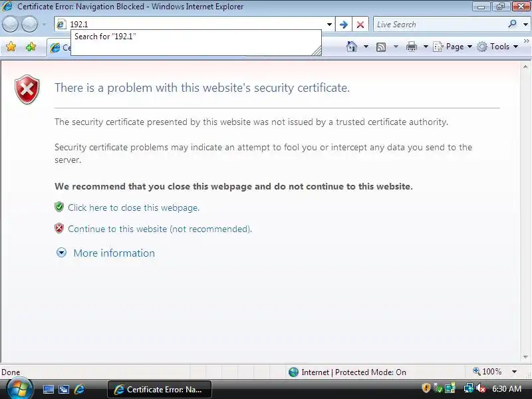Click the RSS Feeds icon
532x399 pixels.
[381, 47]
